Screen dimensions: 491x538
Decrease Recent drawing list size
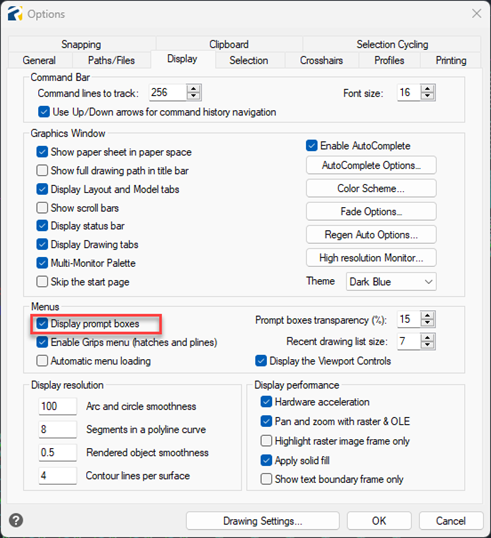pos(428,345)
